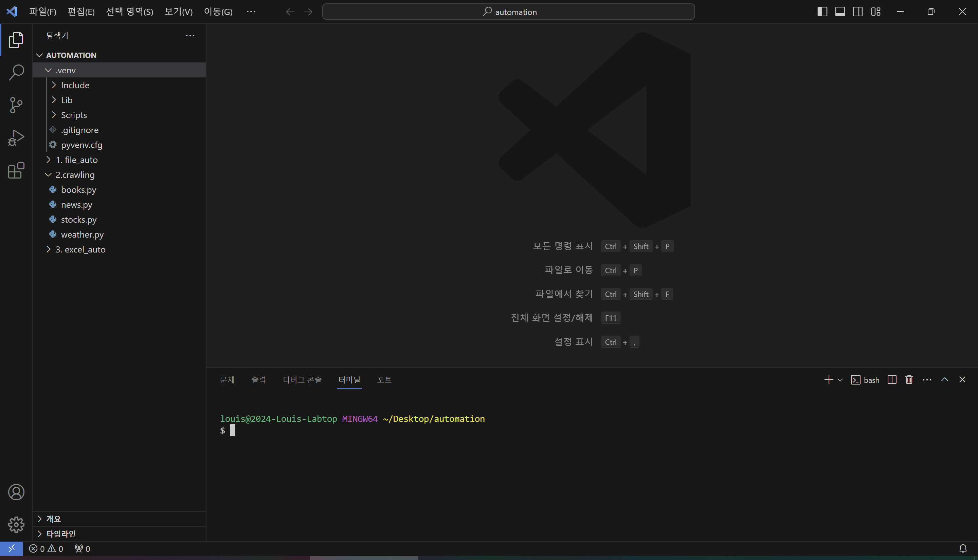Create a new terminal with plus icon

[828, 380]
